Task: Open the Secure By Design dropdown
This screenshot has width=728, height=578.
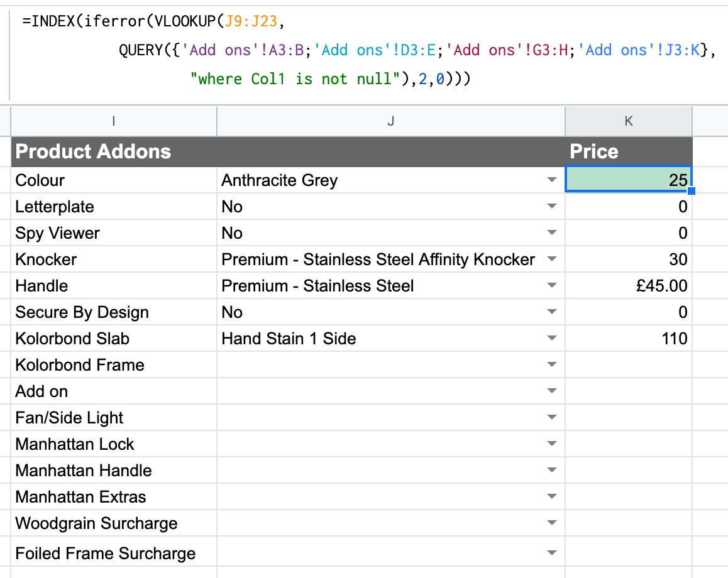Action: click(552, 312)
